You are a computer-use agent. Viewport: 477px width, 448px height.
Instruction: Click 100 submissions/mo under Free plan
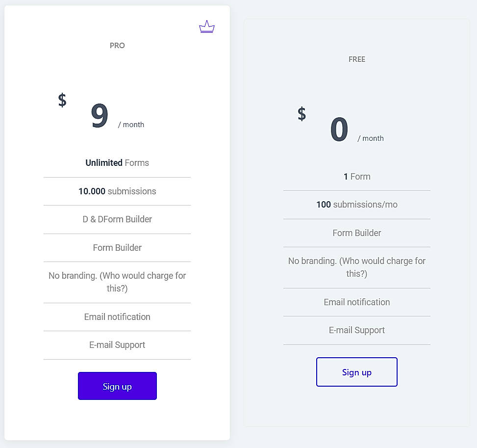pyautogui.click(x=356, y=204)
